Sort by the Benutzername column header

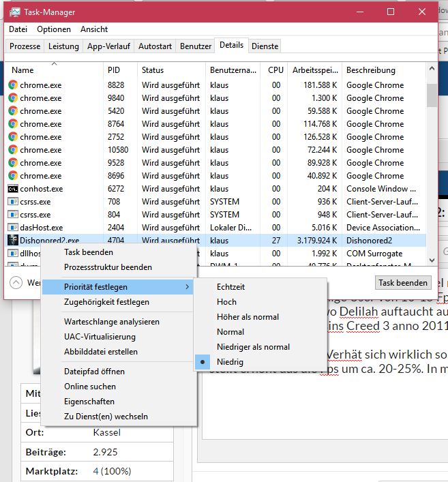(233, 70)
